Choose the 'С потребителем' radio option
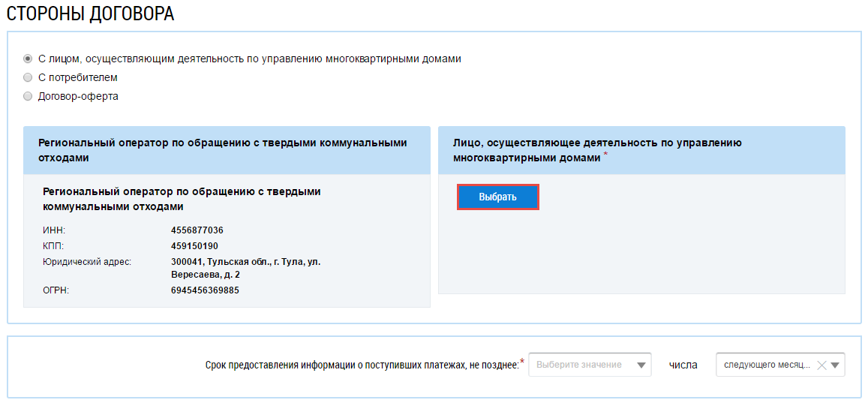868x409 pixels. (28, 77)
